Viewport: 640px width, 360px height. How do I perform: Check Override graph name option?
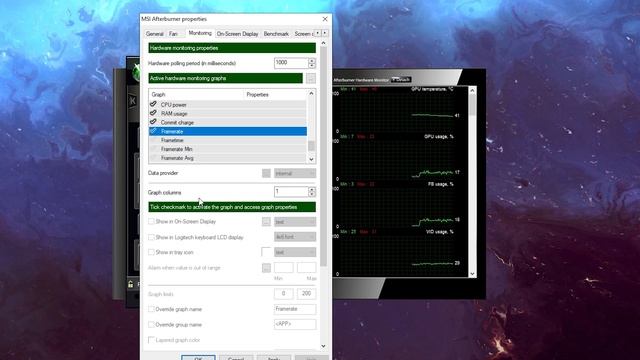click(151, 309)
